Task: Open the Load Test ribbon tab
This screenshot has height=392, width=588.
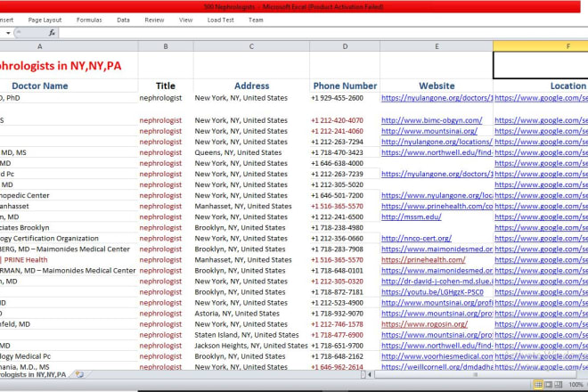Action: (x=221, y=20)
